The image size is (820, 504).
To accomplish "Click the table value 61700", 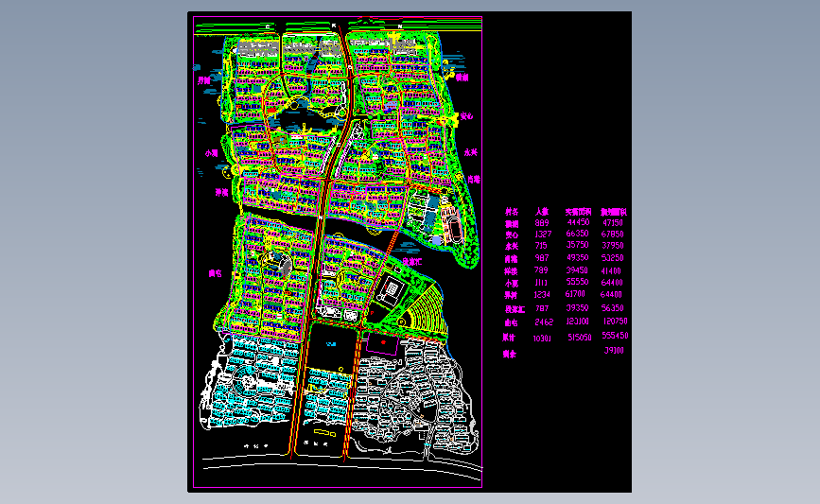I will coord(575,294).
